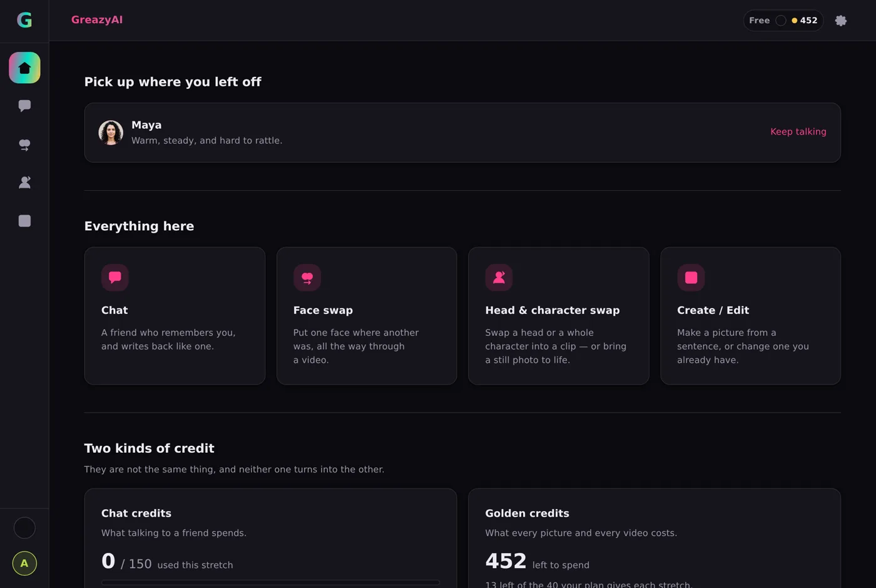Open the Golden credits panel

point(654,539)
